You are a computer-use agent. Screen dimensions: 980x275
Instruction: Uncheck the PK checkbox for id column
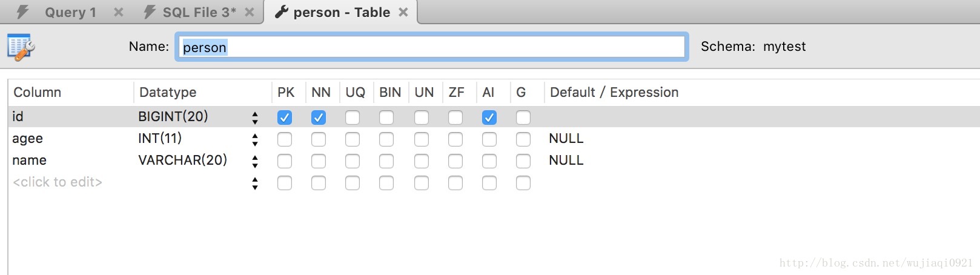(x=285, y=118)
